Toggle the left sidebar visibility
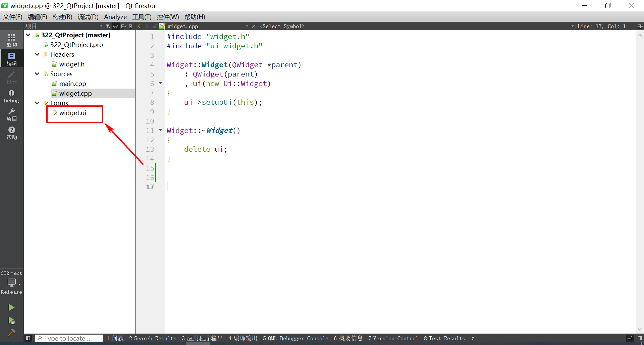 28,338
